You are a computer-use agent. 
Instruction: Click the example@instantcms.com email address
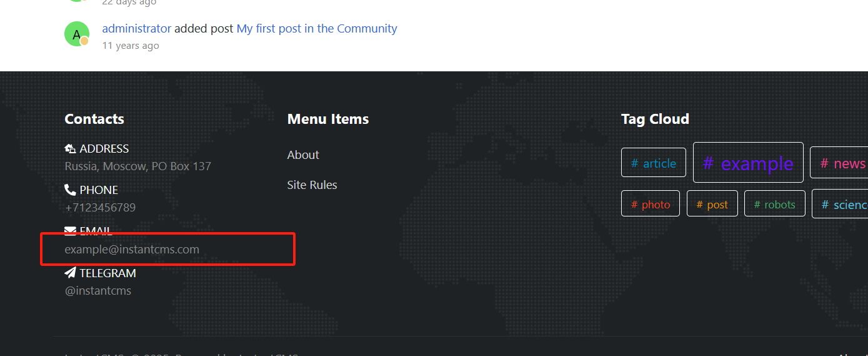pos(132,249)
